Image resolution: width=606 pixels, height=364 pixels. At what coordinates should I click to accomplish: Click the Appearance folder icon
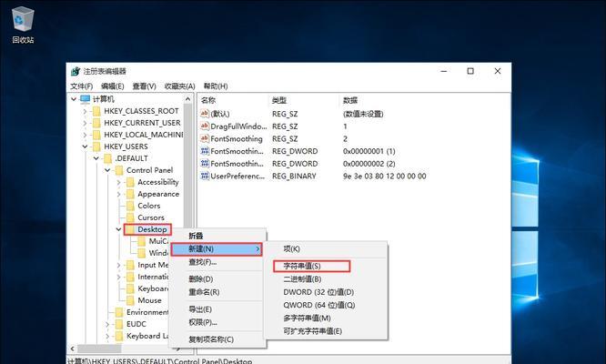(131, 194)
